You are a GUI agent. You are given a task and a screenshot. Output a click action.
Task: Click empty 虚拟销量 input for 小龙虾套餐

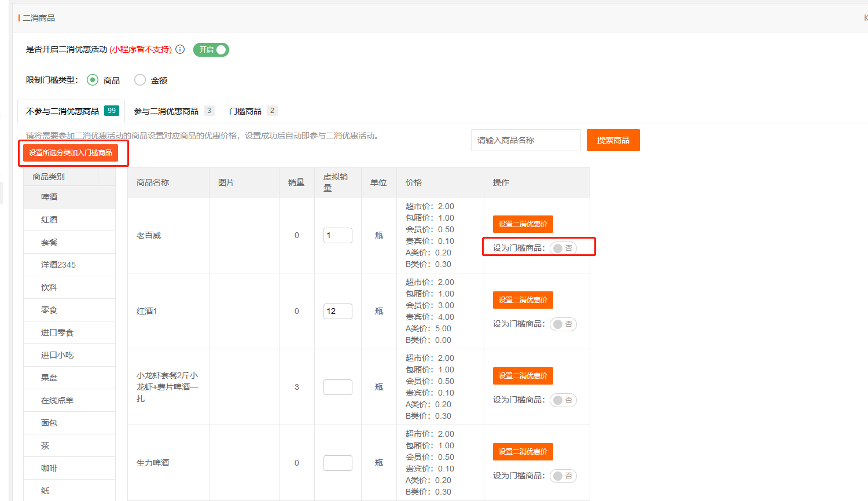point(338,387)
